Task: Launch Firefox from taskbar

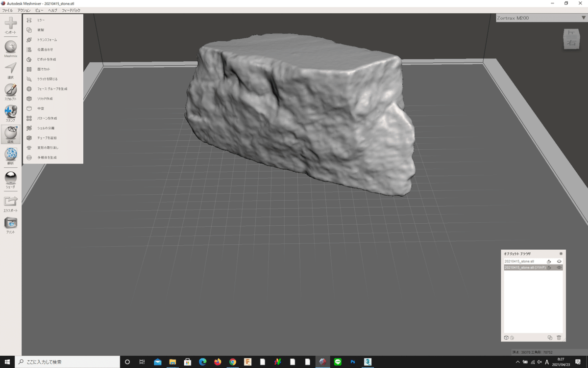Action: tap(218, 362)
